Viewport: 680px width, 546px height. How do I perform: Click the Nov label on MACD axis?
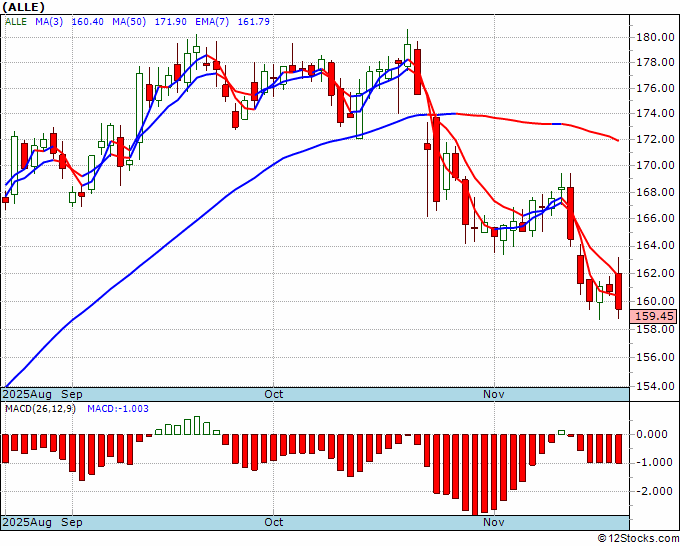(494, 522)
